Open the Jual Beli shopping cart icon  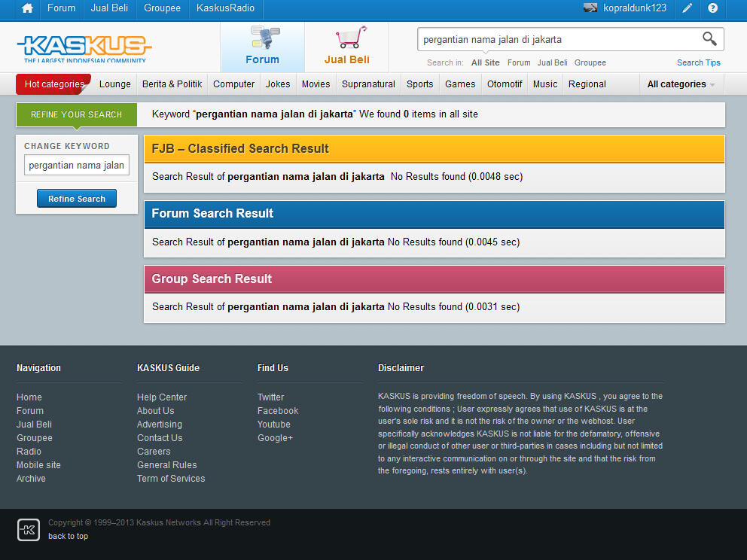tap(351, 38)
